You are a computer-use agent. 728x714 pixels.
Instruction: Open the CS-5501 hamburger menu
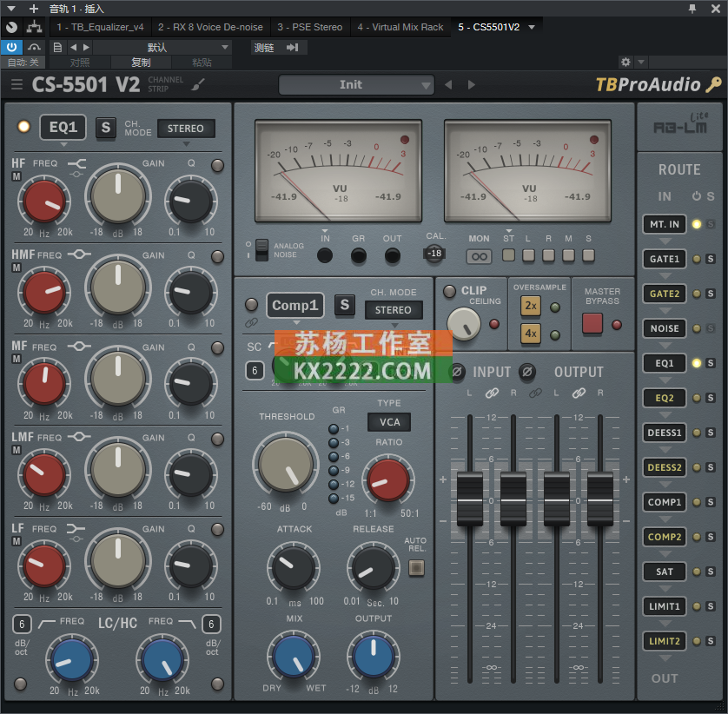tap(17, 84)
